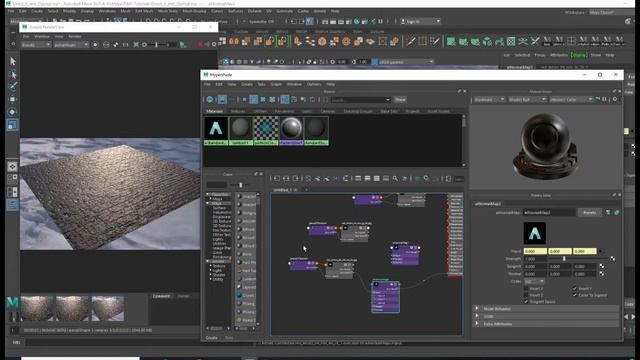This screenshot has width=640, height=360.
Task: Switch to the Lights tab in Hypershade
Action: (307, 111)
